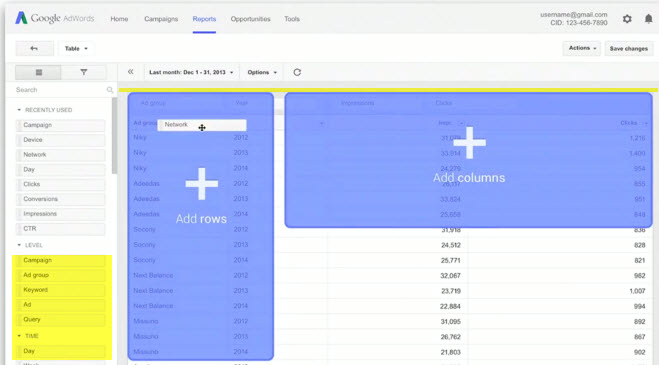Click the 32,067 impressions cell
Screen dimensions: 659x365
click(451, 276)
